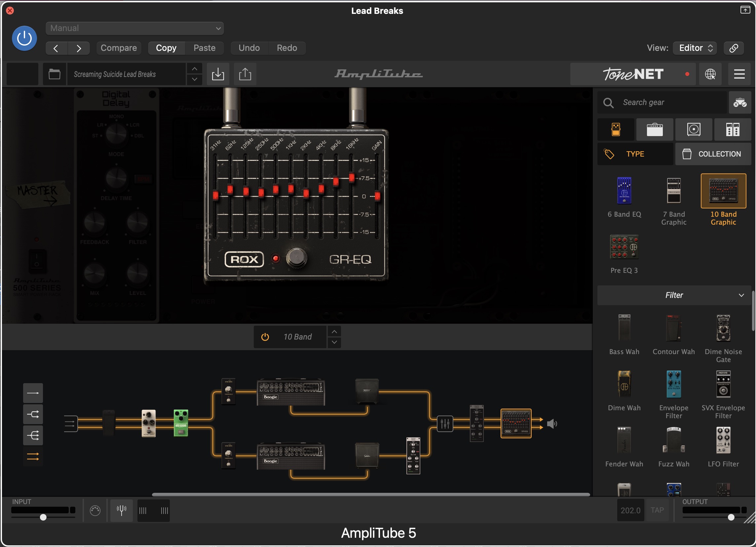The height and width of the screenshot is (547, 756).
Task: Click the Undo button
Action: [x=249, y=48]
